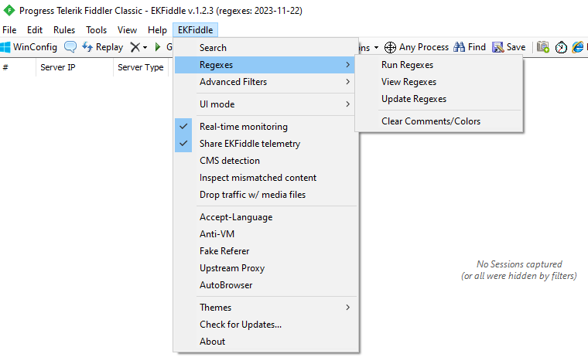Viewport: 588px width, 364px height.
Task: Open the Advanced Filters submenu
Action: (265, 82)
